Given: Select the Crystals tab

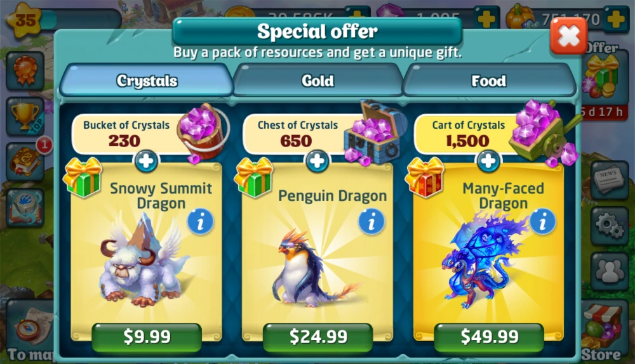Looking at the screenshot, I should 147,81.
